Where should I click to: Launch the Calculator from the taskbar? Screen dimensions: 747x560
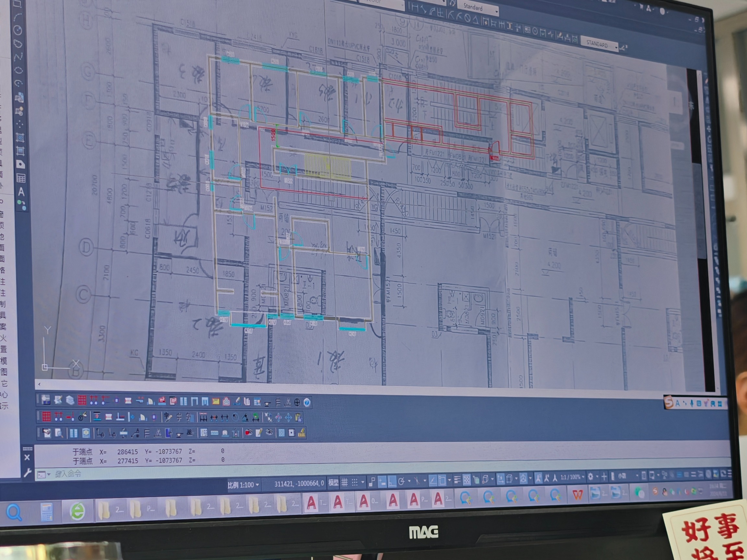(47, 511)
